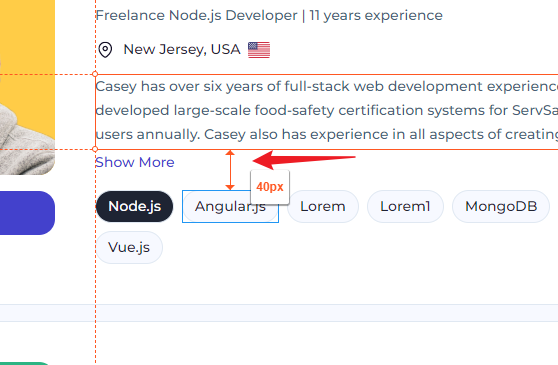The width and height of the screenshot is (558, 365).
Task: Click the Freelance Node.js Developer headline
Action: tap(269, 15)
